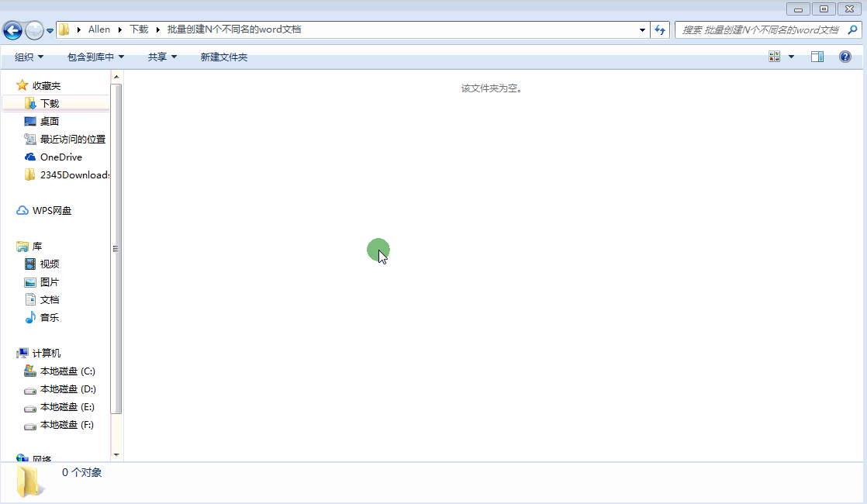Open the 音乐 library
The width and height of the screenshot is (867, 504).
[49, 318]
